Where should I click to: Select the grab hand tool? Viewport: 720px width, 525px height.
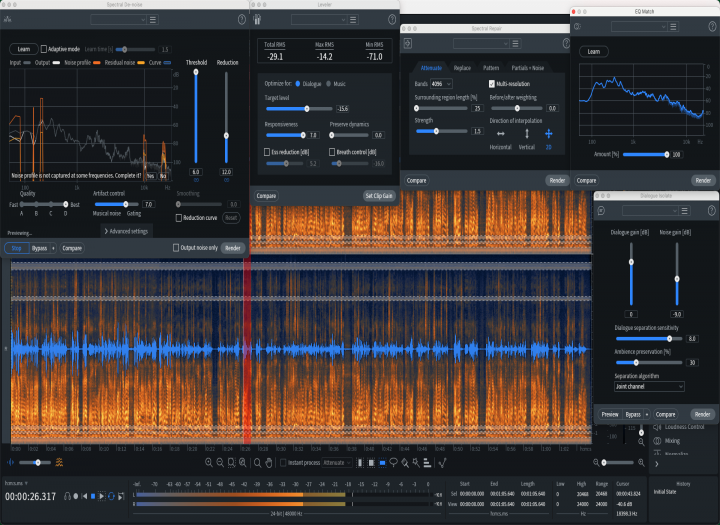pyautogui.click(x=269, y=463)
